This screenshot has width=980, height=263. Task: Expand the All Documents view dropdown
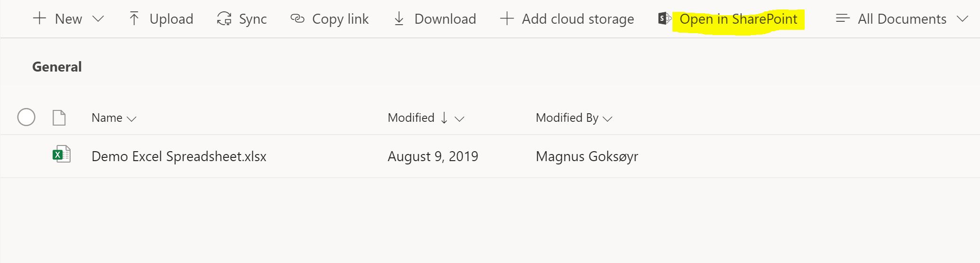click(x=962, y=19)
